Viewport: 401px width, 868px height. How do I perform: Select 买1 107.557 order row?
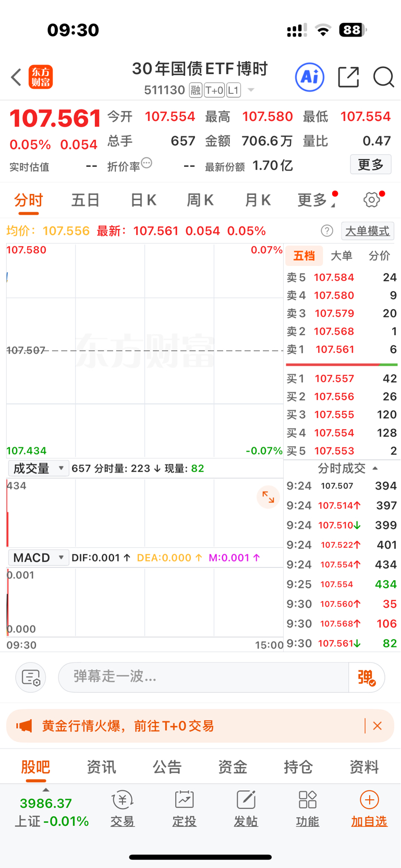(x=342, y=378)
